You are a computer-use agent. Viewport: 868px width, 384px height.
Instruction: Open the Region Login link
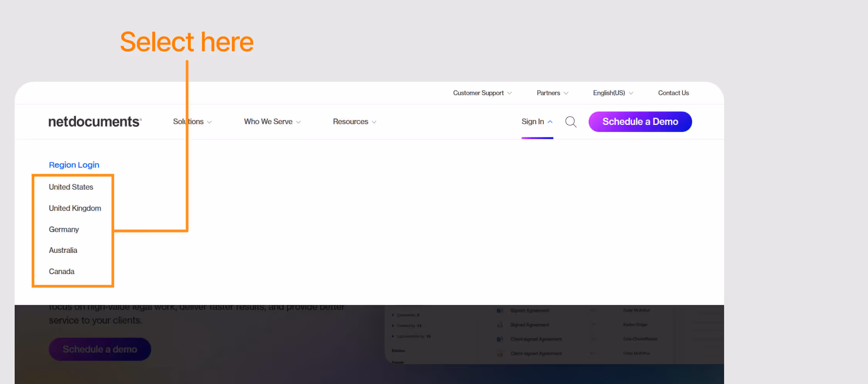point(74,165)
